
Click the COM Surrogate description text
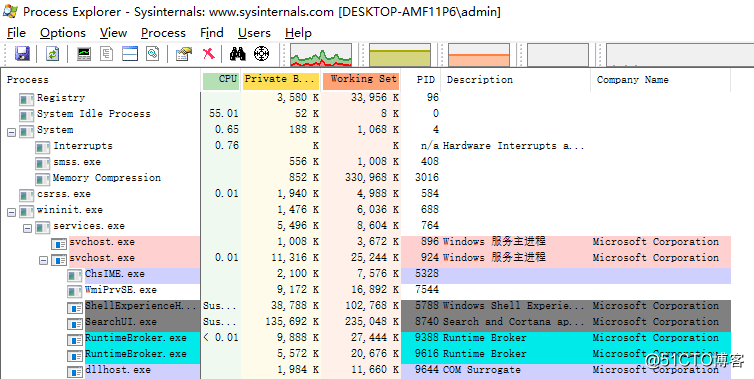tap(482, 370)
